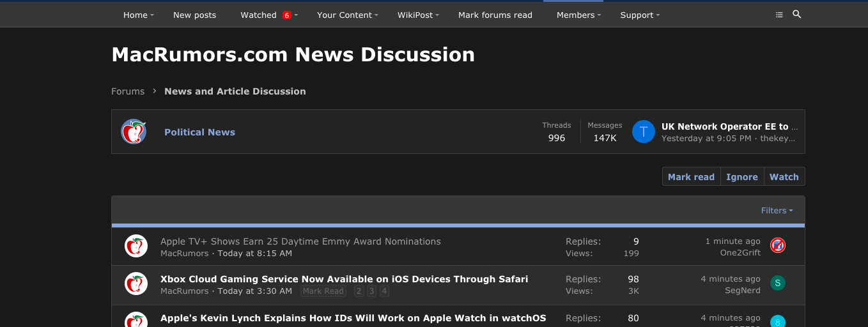Click replies count 98 on Xbox thread

click(633, 279)
